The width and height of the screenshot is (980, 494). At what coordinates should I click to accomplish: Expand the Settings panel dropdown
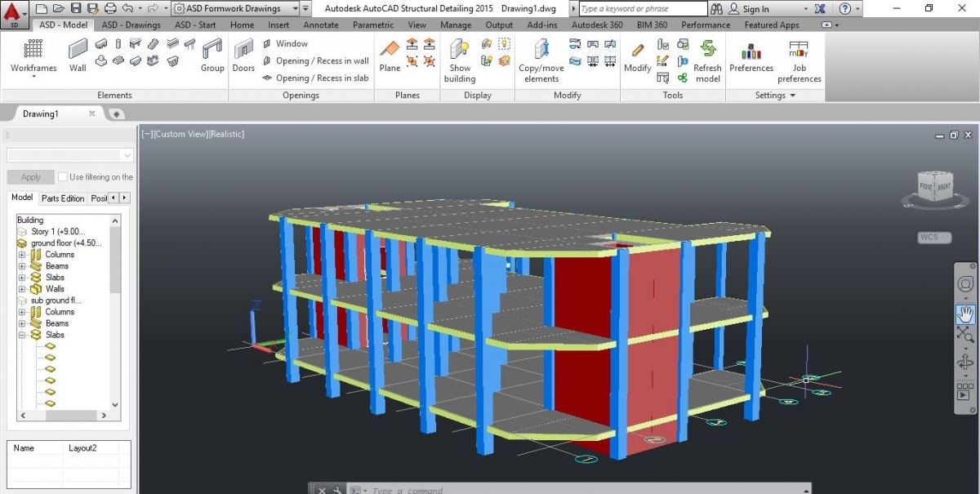(792, 96)
